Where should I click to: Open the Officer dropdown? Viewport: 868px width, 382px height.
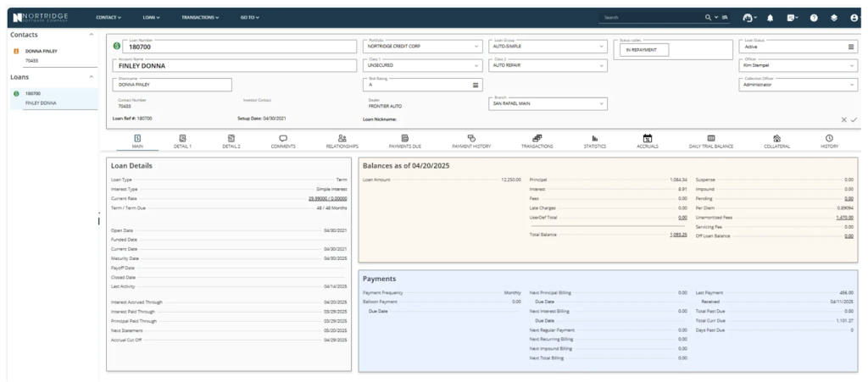[x=800, y=65]
